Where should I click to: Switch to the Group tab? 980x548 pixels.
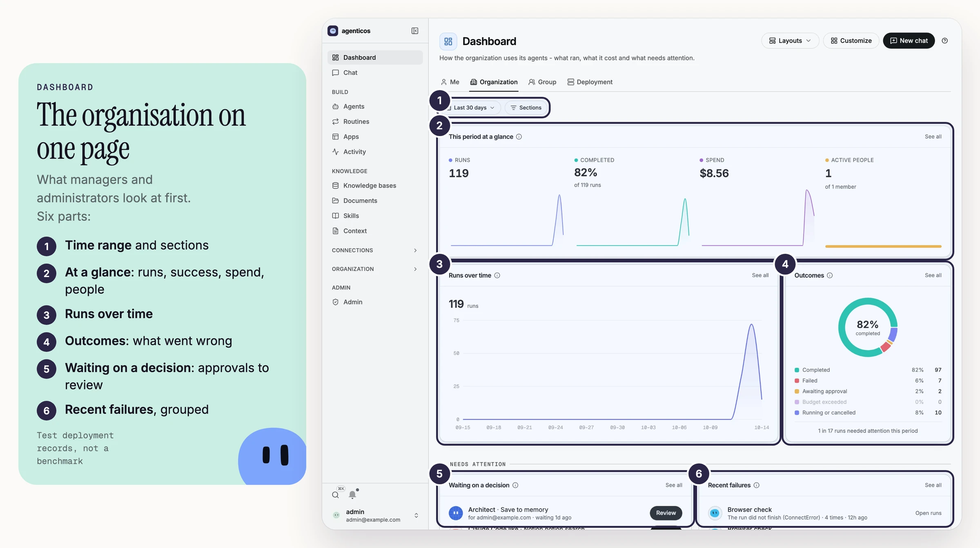(x=542, y=82)
